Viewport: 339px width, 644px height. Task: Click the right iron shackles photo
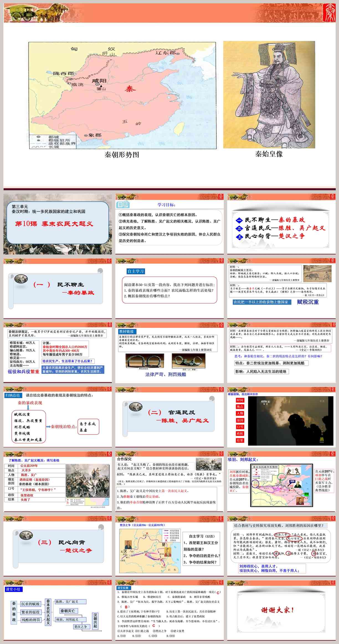(188, 360)
